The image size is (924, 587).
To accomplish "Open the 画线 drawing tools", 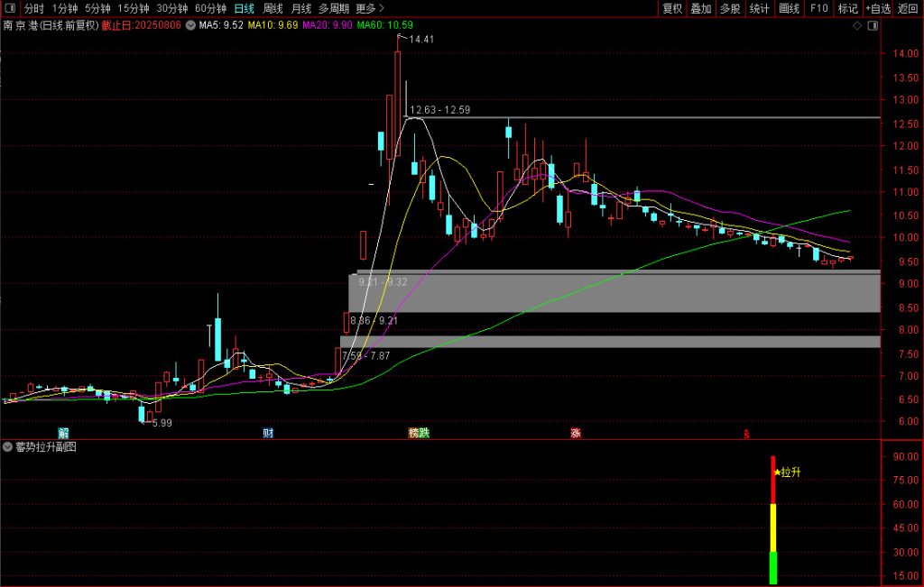I will point(789,9).
